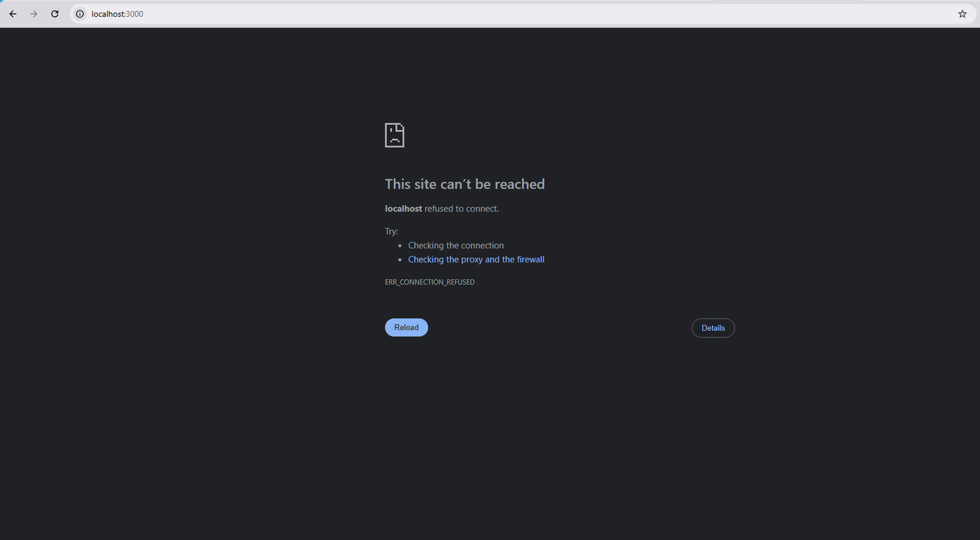Click the browser forward arrow

click(x=34, y=14)
